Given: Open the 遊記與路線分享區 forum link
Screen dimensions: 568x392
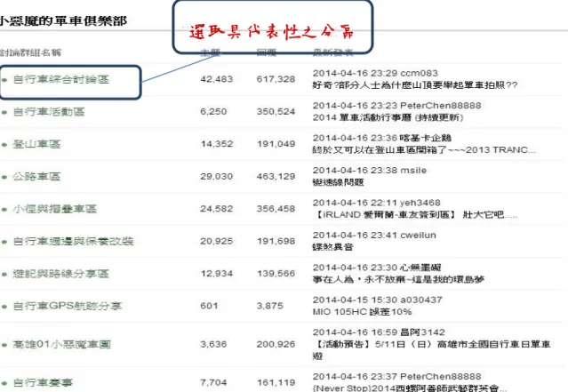Looking at the screenshot, I should 60,274.
